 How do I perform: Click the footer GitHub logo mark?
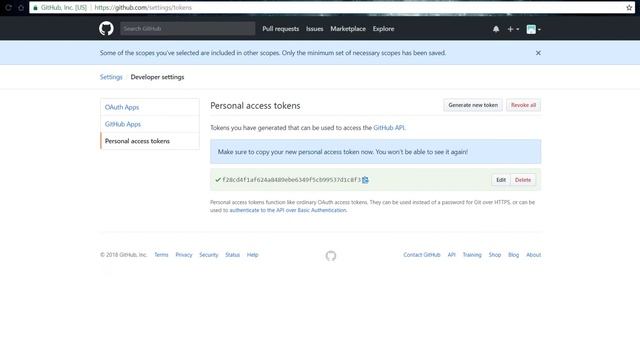tap(331, 256)
